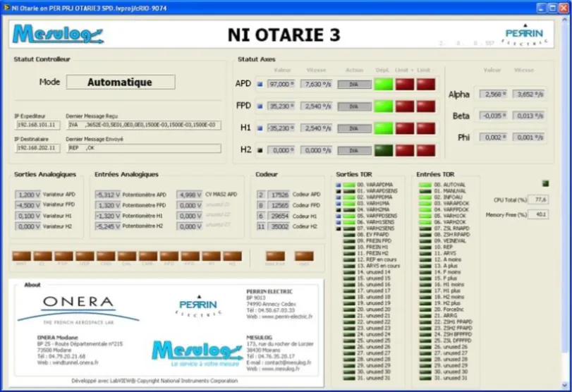Click the FPD Limit + red indicator

405,106
